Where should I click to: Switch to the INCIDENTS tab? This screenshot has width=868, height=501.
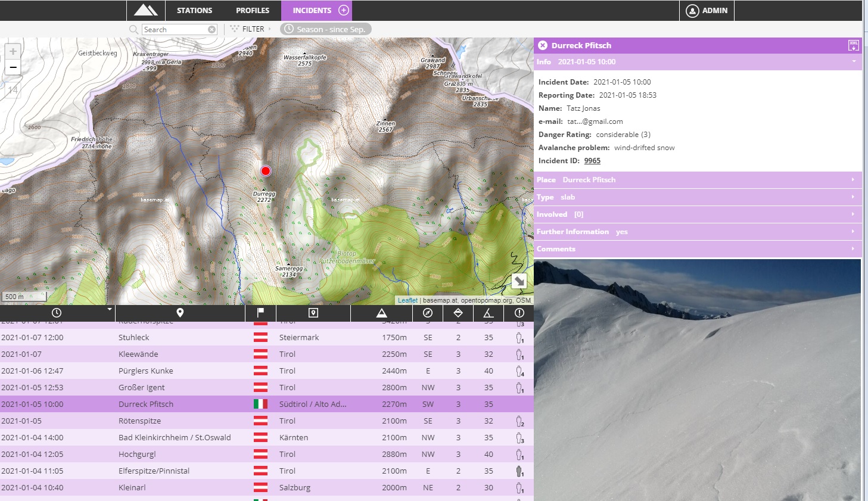[312, 10]
